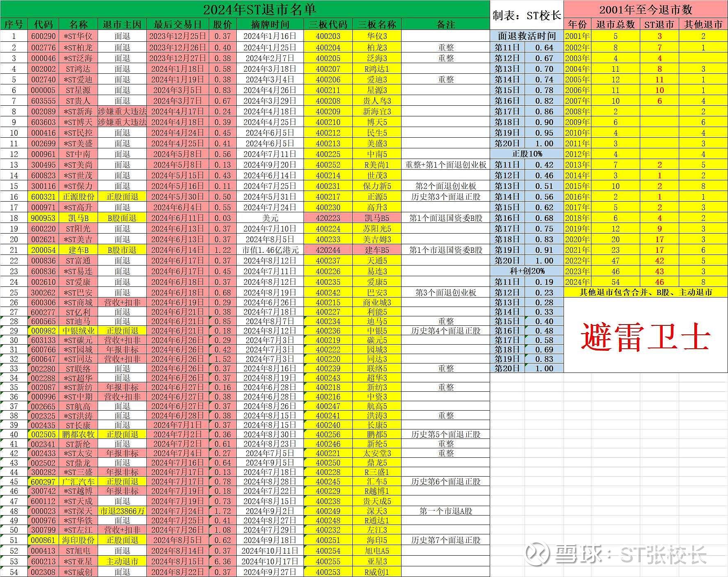Click the *ST华仪 name cell
The height and width of the screenshot is (577, 728).
(78, 36)
